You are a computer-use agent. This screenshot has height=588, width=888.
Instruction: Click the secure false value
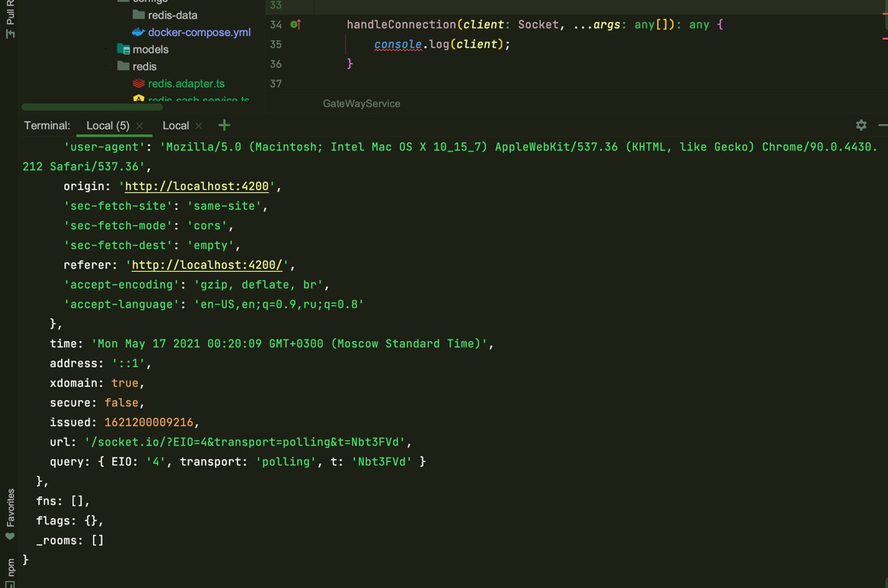(121, 403)
